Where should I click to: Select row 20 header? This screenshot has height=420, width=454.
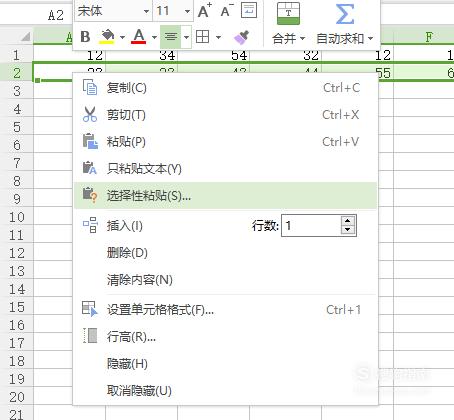pos(17,397)
